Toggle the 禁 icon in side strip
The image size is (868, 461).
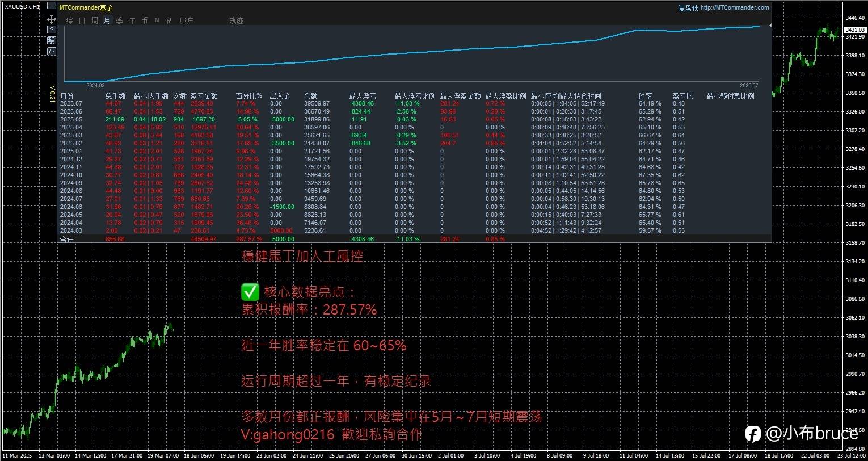[52, 40]
